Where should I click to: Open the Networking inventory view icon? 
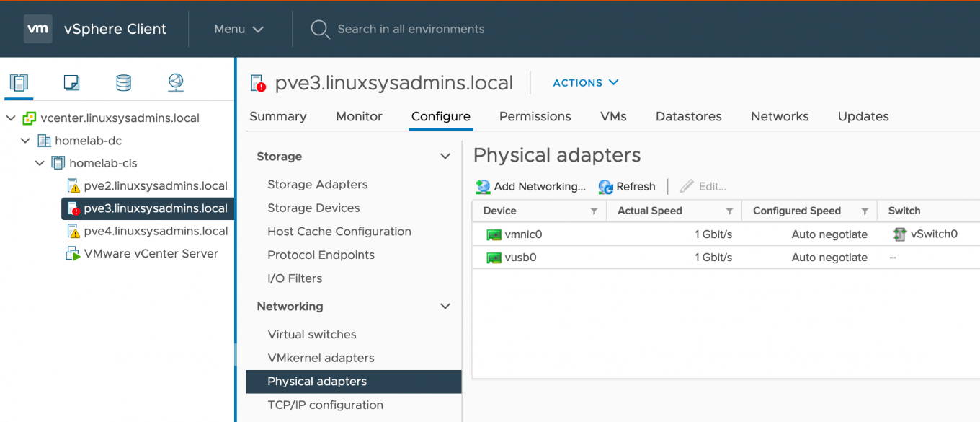[175, 82]
